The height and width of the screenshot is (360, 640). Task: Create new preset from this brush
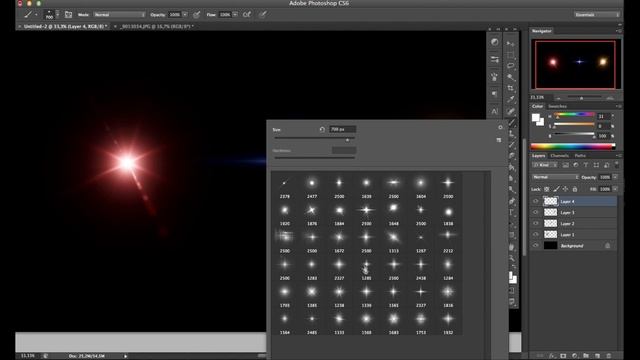(499, 140)
